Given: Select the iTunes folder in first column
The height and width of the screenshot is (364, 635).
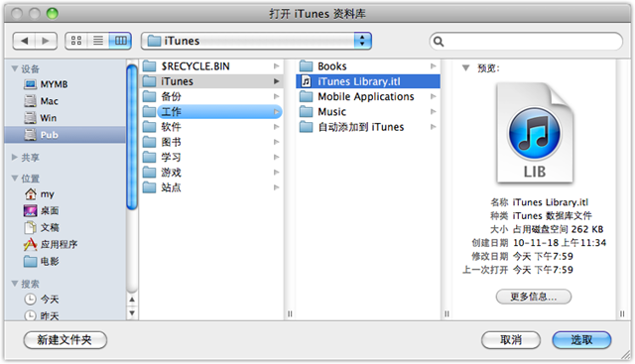Looking at the screenshot, I should pyautogui.click(x=210, y=81).
